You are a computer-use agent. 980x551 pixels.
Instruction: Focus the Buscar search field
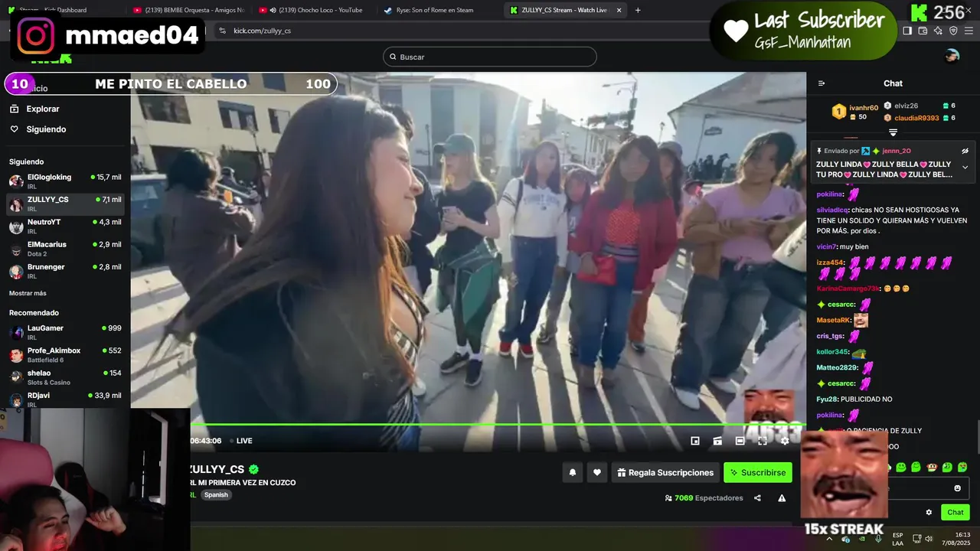(x=490, y=57)
